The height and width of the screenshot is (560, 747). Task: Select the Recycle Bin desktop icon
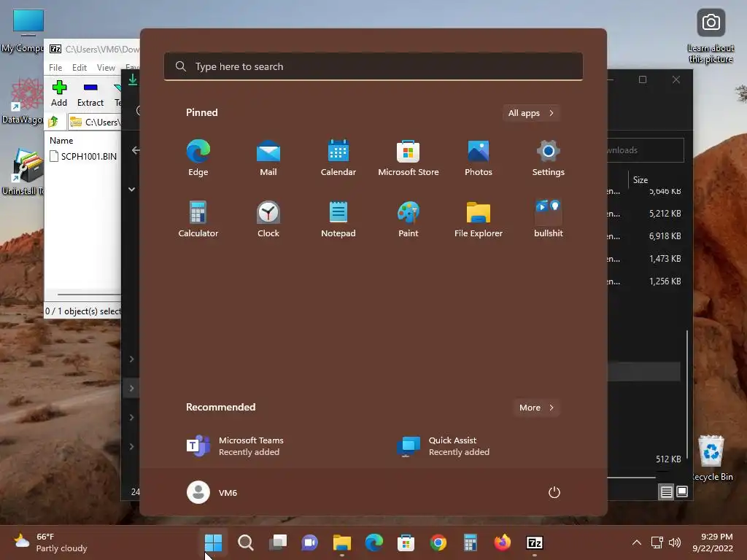click(x=711, y=458)
